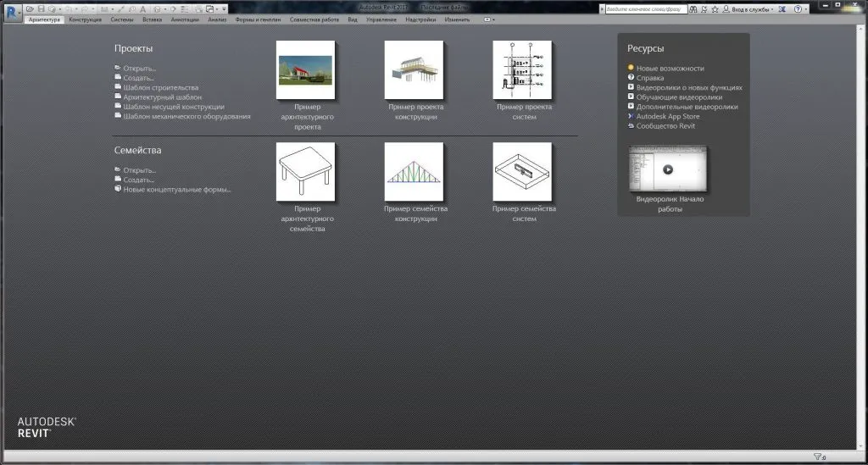Open Autodesk Exchange Apps X icon
The image size is (868, 465).
pos(782,9)
